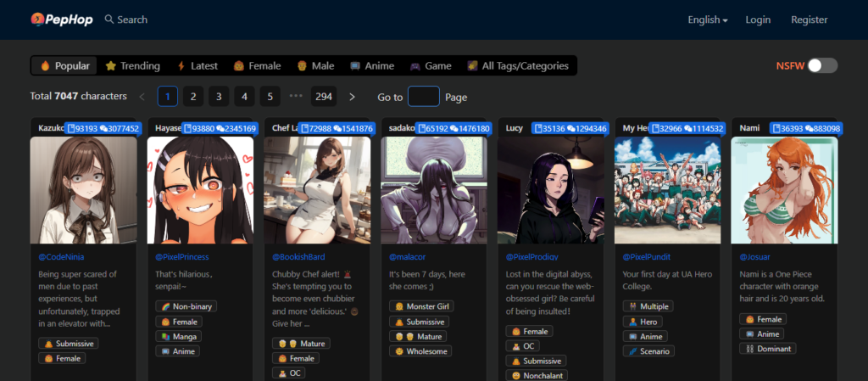Image resolution: width=868 pixels, height=381 pixels.
Task: Open the sadako character image
Action: pyautogui.click(x=434, y=190)
